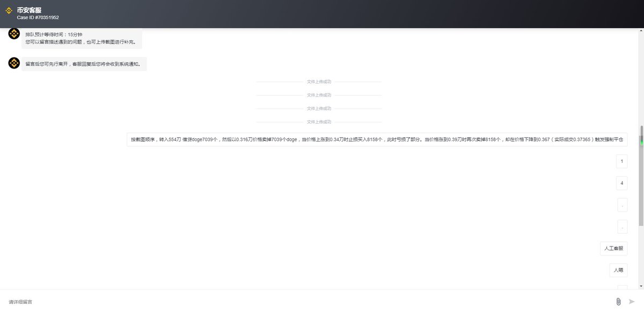644x314 pixels.
Task: Click the first 文件上传成功 notice
Action: [x=319, y=82]
